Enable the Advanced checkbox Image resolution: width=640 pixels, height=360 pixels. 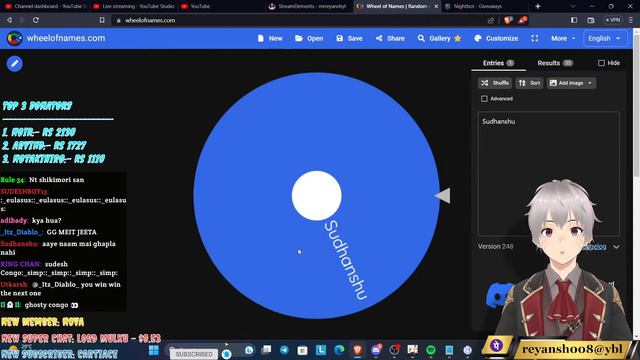tap(484, 98)
